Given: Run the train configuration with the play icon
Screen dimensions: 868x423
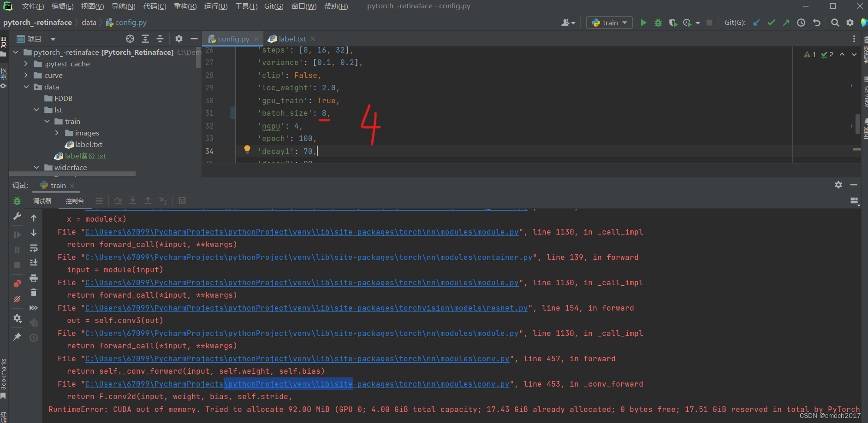Looking at the screenshot, I should coord(644,22).
